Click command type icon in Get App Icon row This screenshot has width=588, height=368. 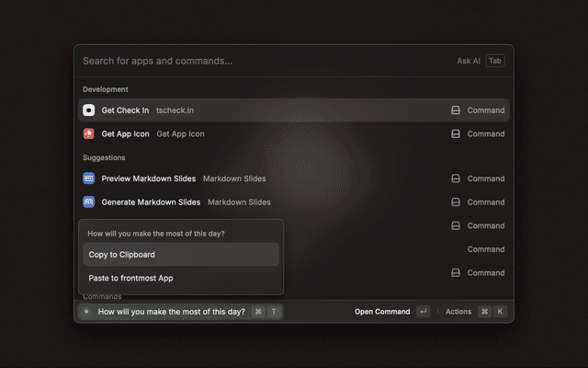pyautogui.click(x=455, y=133)
